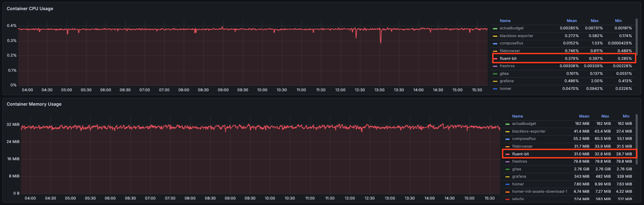Click blackbox-exporter min memory value 37.4 MiB

coord(624,131)
